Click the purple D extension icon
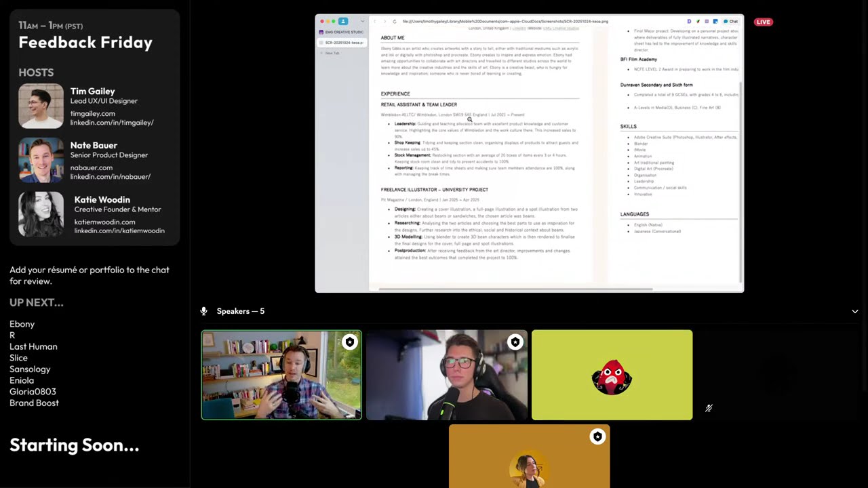Screen dimensions: 868x488 tap(689, 22)
